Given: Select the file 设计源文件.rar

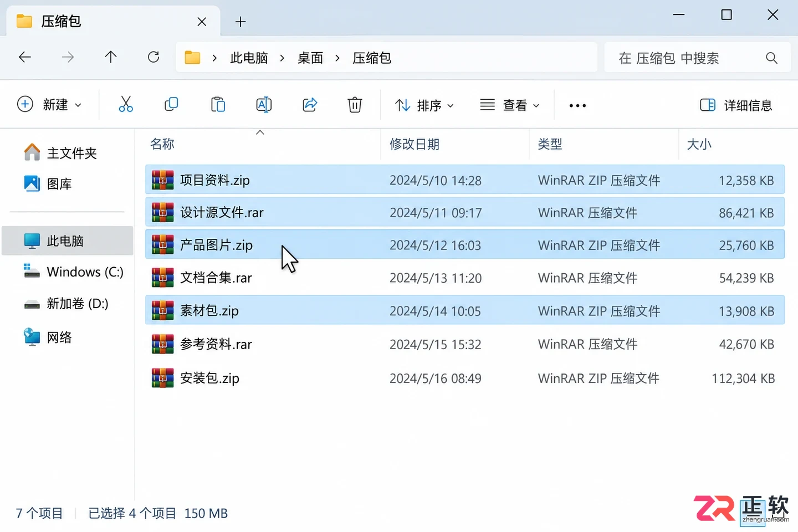Looking at the screenshot, I should [x=465, y=212].
